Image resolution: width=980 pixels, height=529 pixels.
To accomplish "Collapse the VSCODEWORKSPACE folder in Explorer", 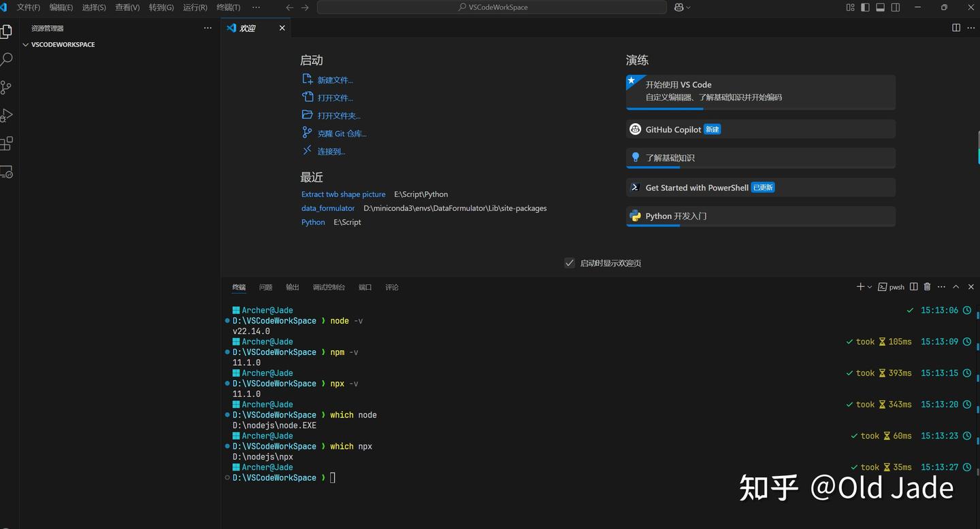I will point(26,44).
